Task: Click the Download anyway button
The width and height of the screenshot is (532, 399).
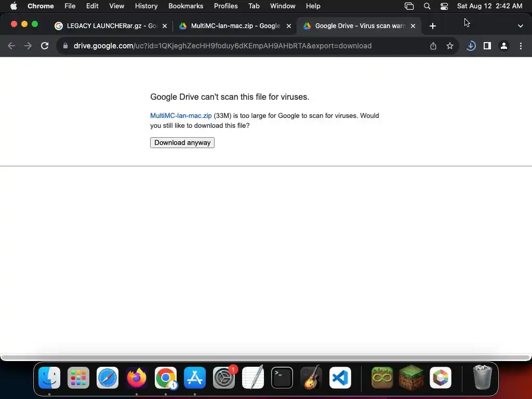Action: pyautogui.click(x=182, y=142)
